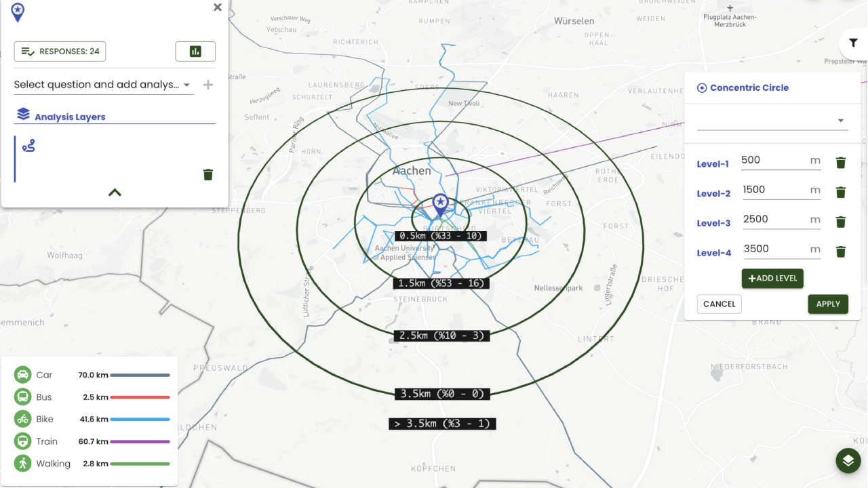This screenshot has width=868, height=488.
Task: Click the Würselen label on map
Action: [x=574, y=21]
